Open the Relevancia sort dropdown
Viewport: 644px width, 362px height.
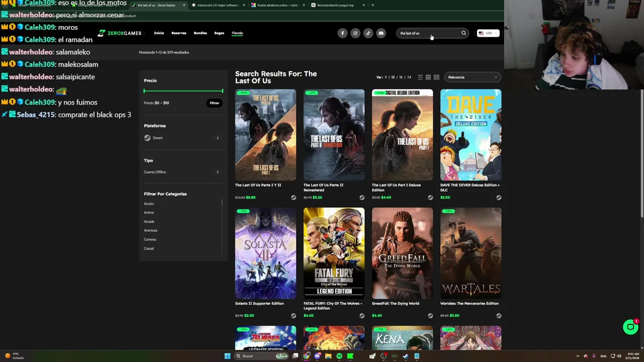[x=472, y=77]
